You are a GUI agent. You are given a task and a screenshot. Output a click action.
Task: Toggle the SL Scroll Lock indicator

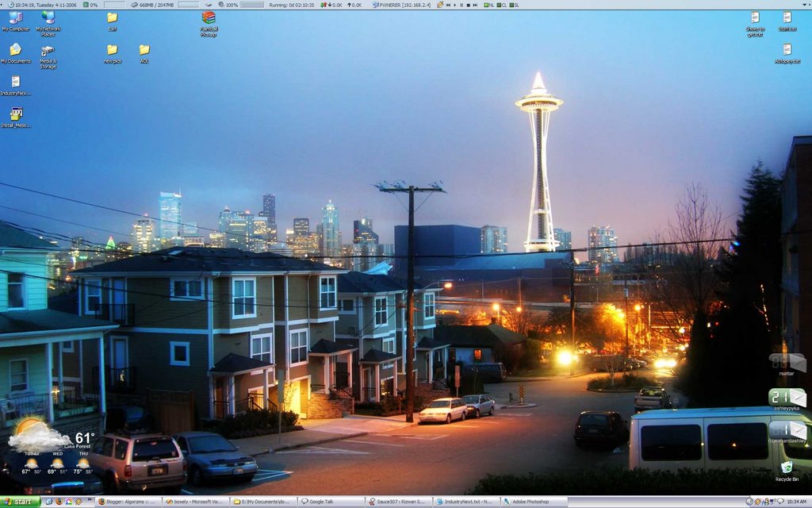514,6
